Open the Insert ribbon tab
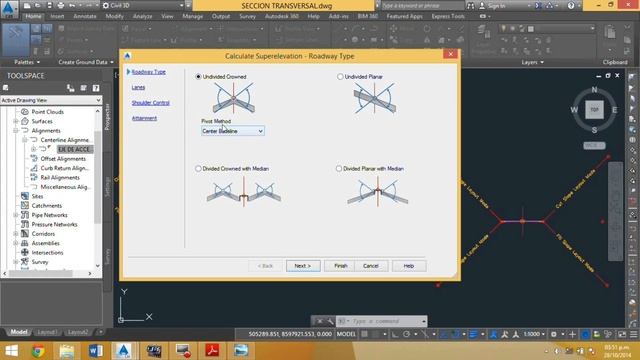 58,16
